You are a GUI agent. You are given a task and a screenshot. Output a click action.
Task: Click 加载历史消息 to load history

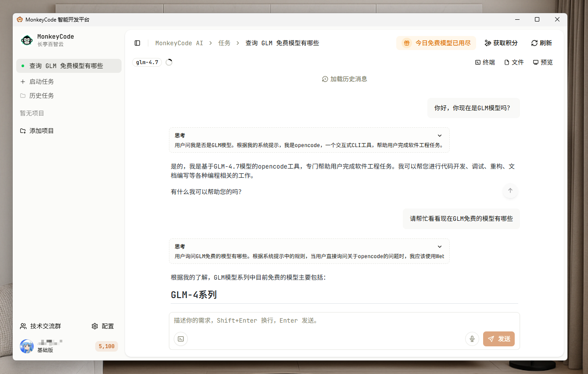(x=344, y=79)
